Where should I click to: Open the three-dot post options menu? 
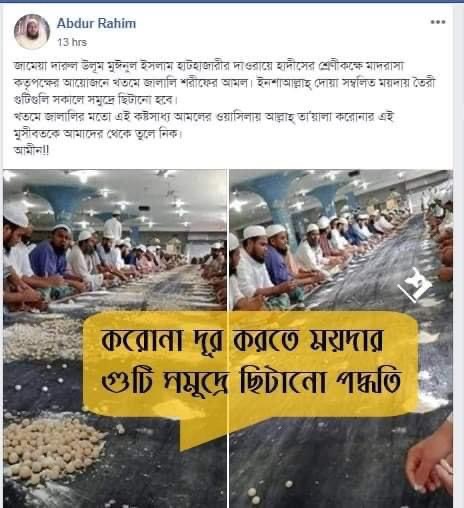[x=438, y=22]
